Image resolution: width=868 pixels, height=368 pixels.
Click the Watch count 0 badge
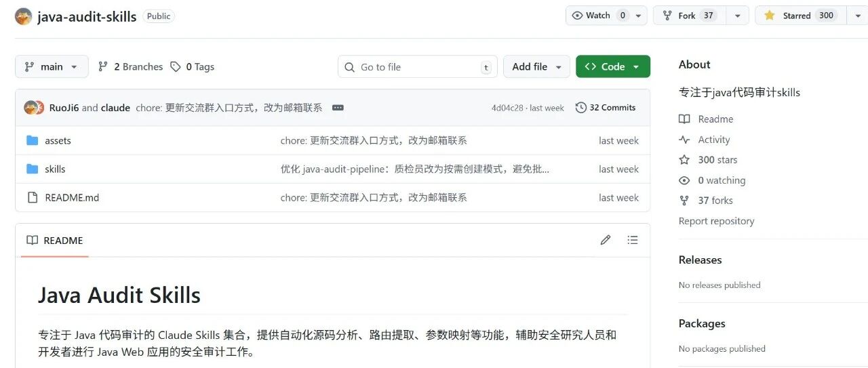point(623,16)
